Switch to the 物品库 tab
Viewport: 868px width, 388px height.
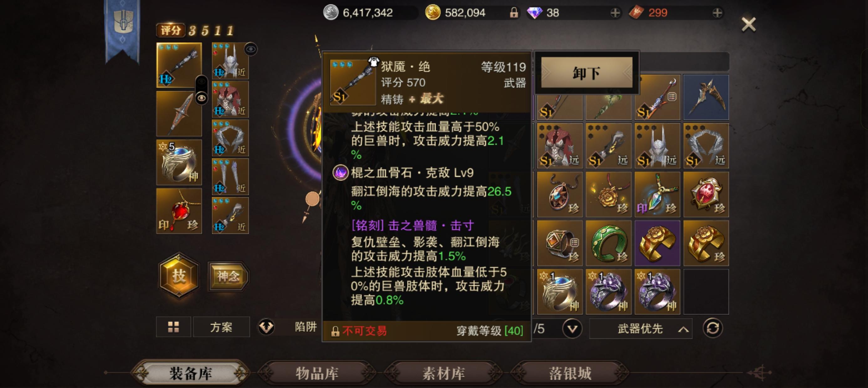point(316,373)
